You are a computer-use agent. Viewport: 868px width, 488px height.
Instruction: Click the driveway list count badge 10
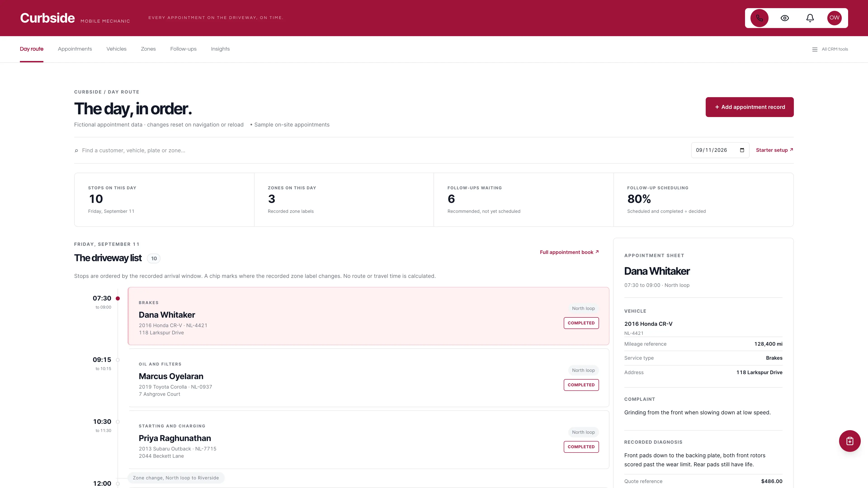coord(154,259)
